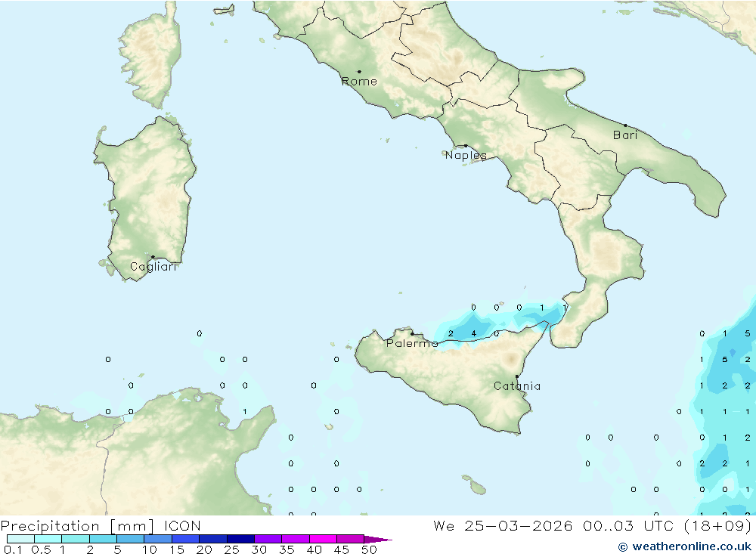The height and width of the screenshot is (554, 756).
Task: Pick the 1–2 mm legend swatch
Action: click(76, 539)
